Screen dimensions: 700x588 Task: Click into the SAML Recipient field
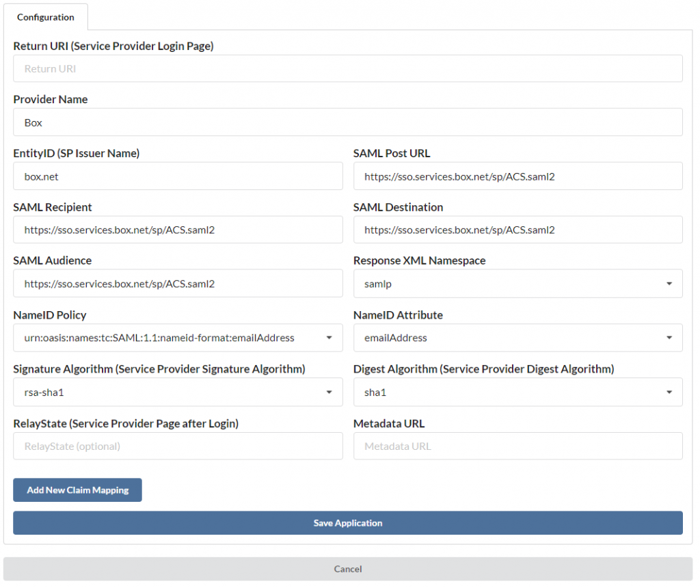click(178, 230)
